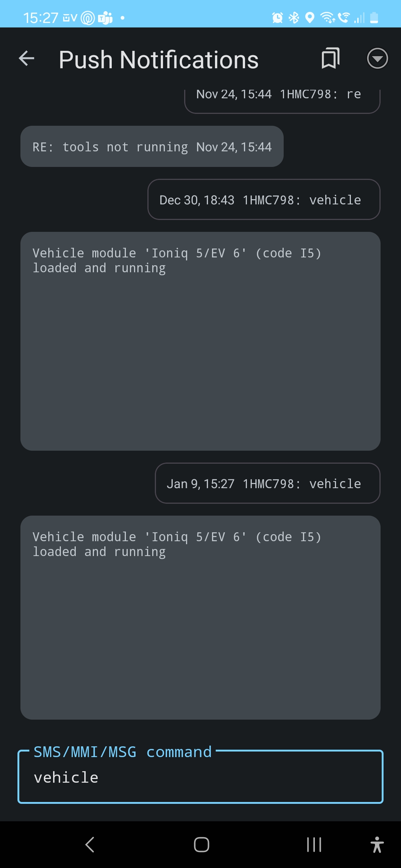Tap the battery icon in the status bar
This screenshot has width=401, height=868.
tap(374, 17)
